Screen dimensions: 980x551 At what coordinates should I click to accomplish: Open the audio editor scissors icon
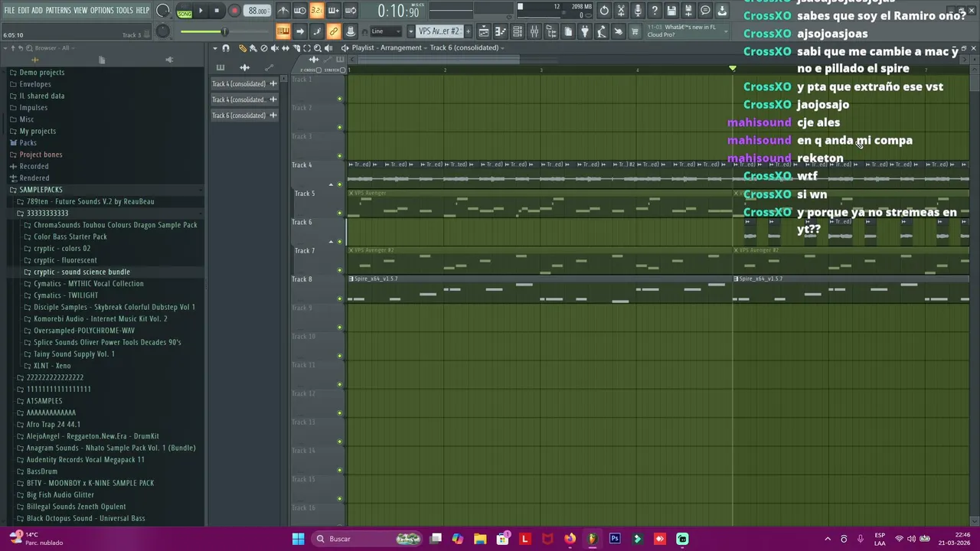tap(621, 11)
